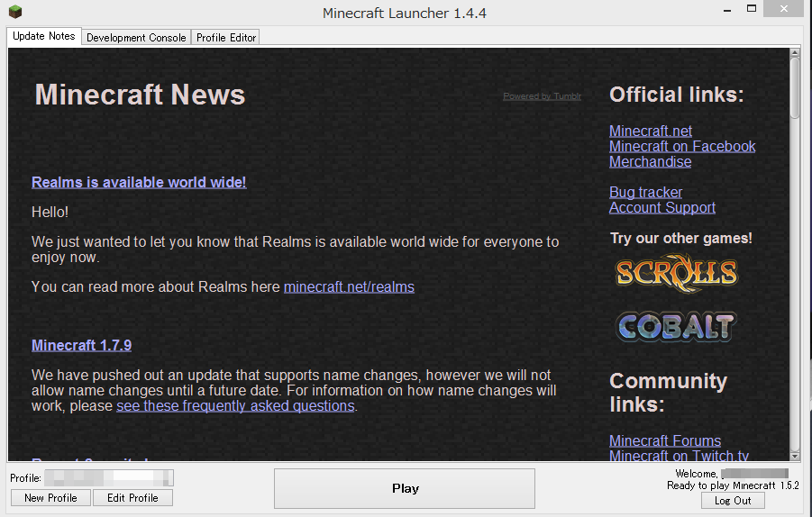Image resolution: width=812 pixels, height=517 pixels.
Task: Click the Edit Profile button
Action: [x=132, y=498]
